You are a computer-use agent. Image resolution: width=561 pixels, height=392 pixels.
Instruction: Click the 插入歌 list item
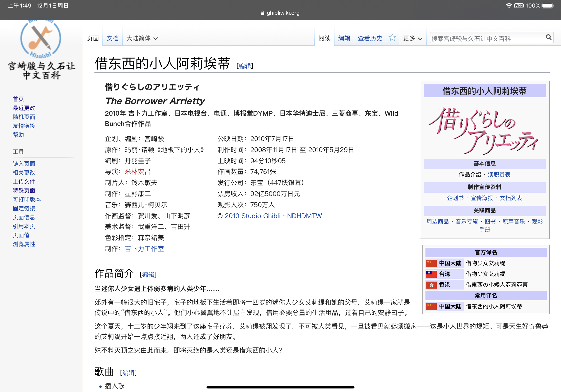click(115, 386)
